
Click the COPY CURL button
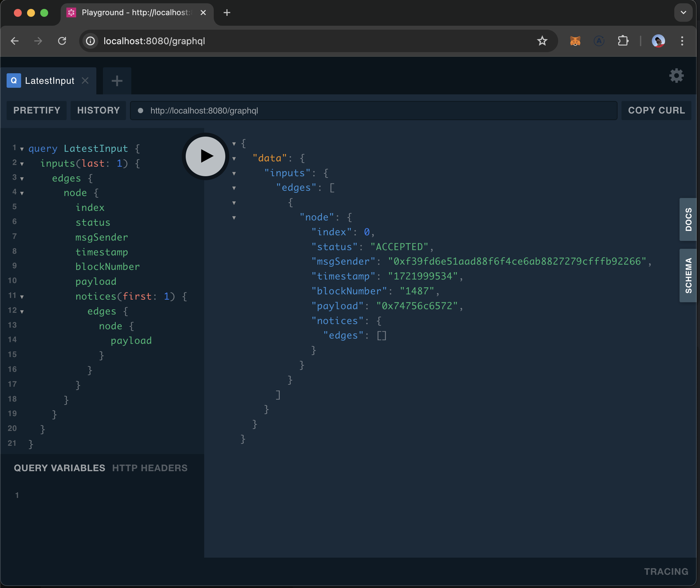coord(656,110)
